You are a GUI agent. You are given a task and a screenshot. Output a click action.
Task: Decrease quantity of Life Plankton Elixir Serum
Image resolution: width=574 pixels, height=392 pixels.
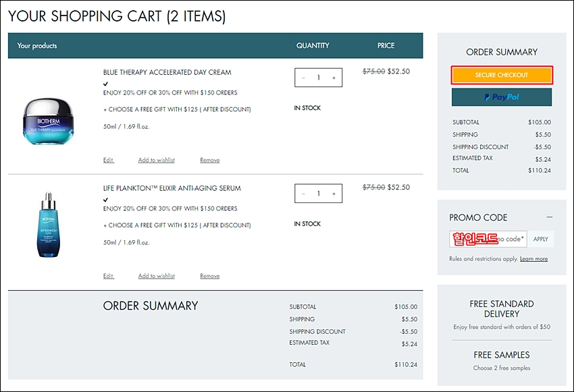click(x=303, y=194)
